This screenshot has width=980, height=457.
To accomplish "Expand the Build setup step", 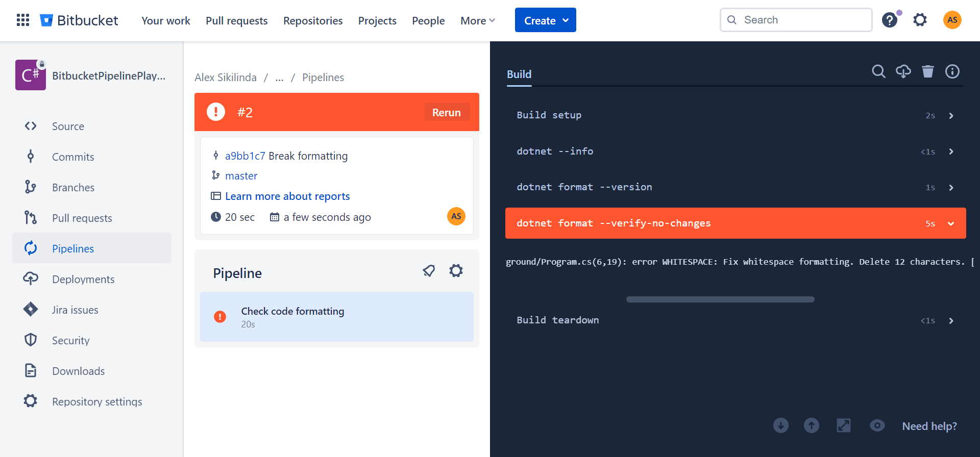I will pos(736,115).
